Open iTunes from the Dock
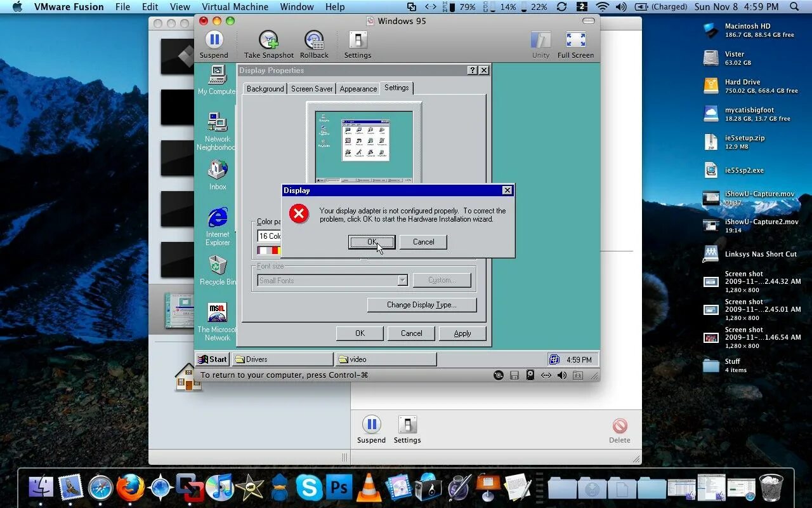Image resolution: width=812 pixels, height=508 pixels. (x=219, y=488)
